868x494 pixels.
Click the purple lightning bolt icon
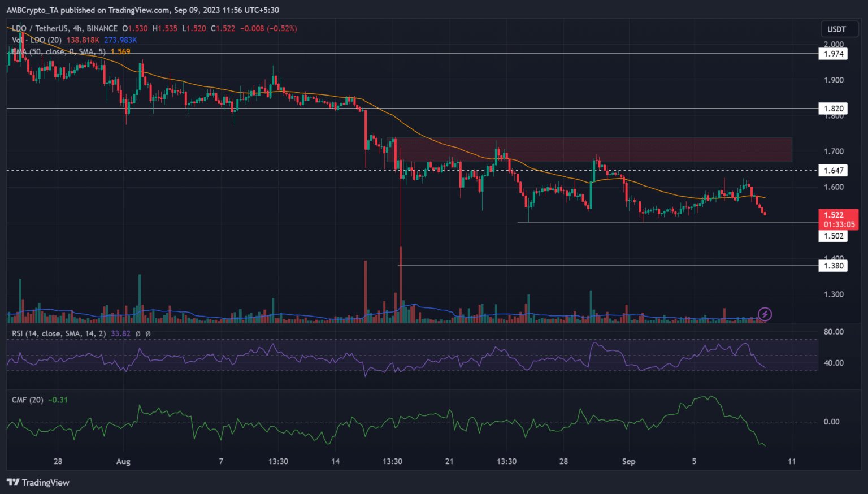(765, 314)
